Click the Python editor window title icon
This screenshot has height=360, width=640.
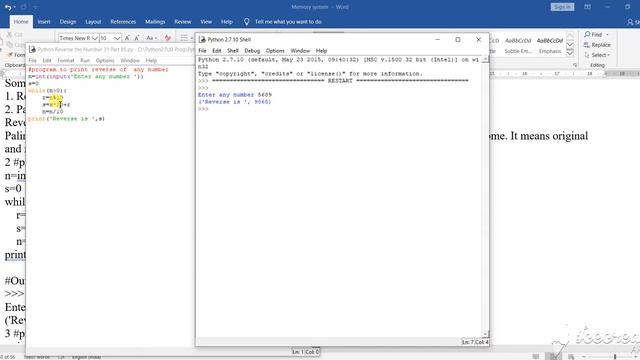click(32, 49)
